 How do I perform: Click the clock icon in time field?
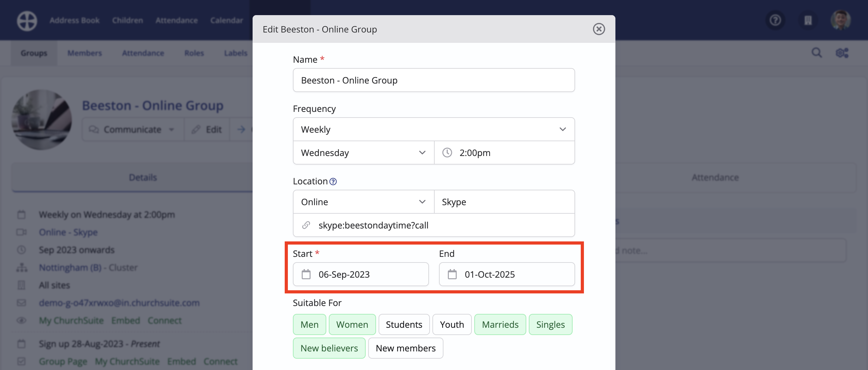(x=447, y=153)
